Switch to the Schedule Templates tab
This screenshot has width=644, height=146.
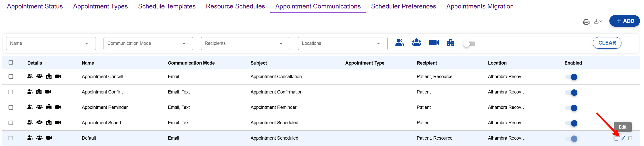[167, 6]
